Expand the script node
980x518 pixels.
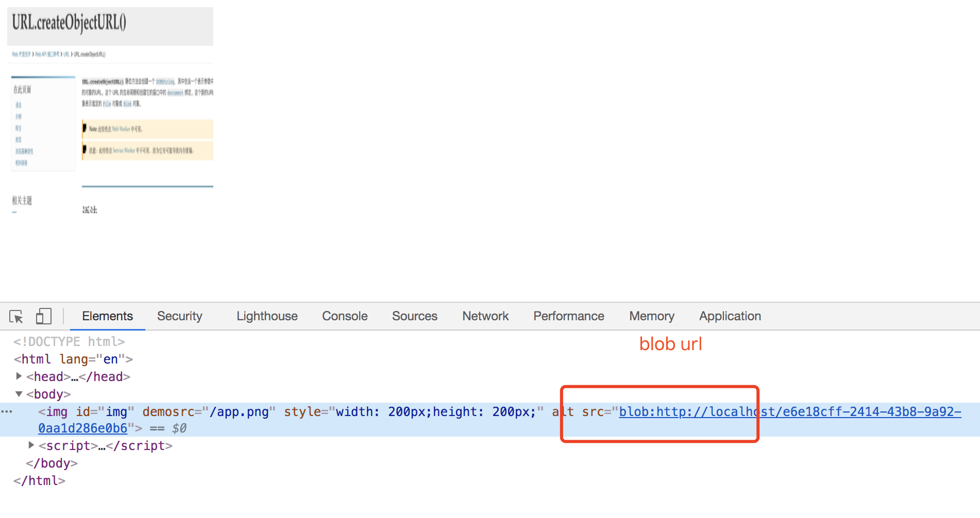31,445
